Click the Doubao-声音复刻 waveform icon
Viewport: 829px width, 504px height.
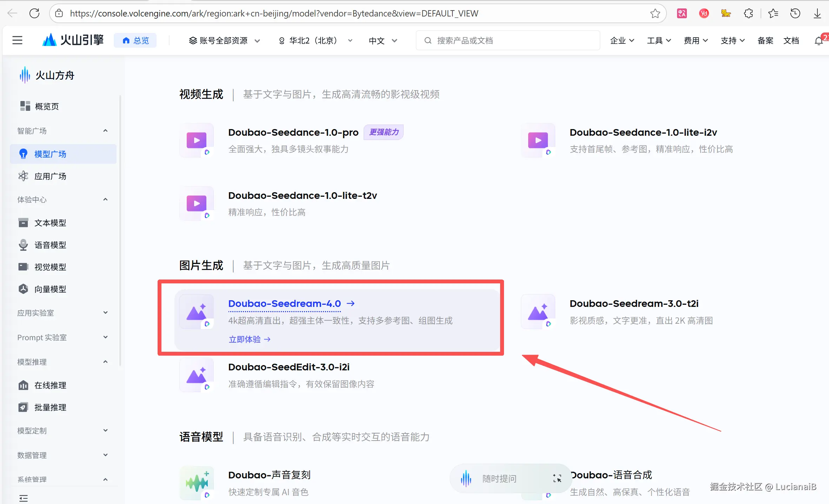(197, 483)
